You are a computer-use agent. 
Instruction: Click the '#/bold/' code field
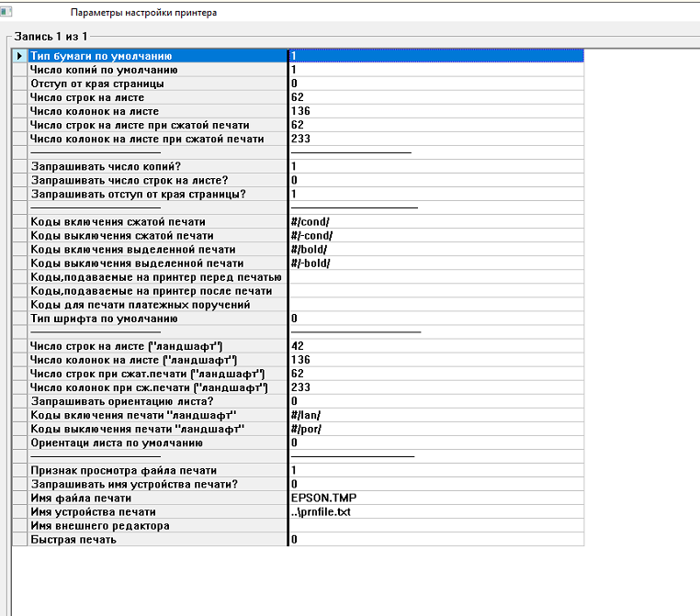(x=435, y=250)
